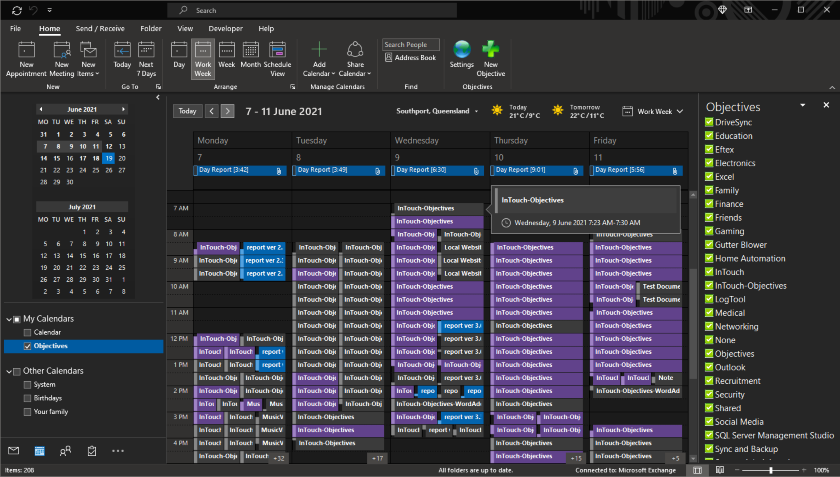Uncheck DriveSync objective category
This screenshot has height=477, width=840.
(x=709, y=122)
